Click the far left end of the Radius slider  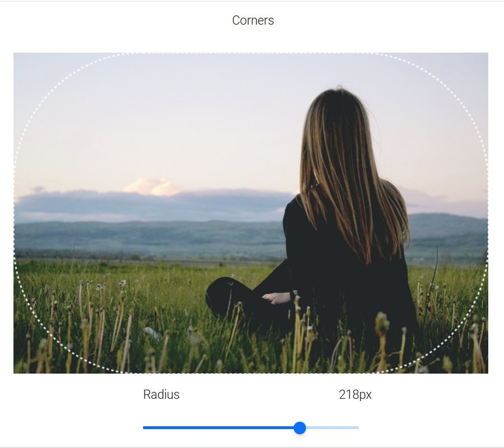point(144,428)
